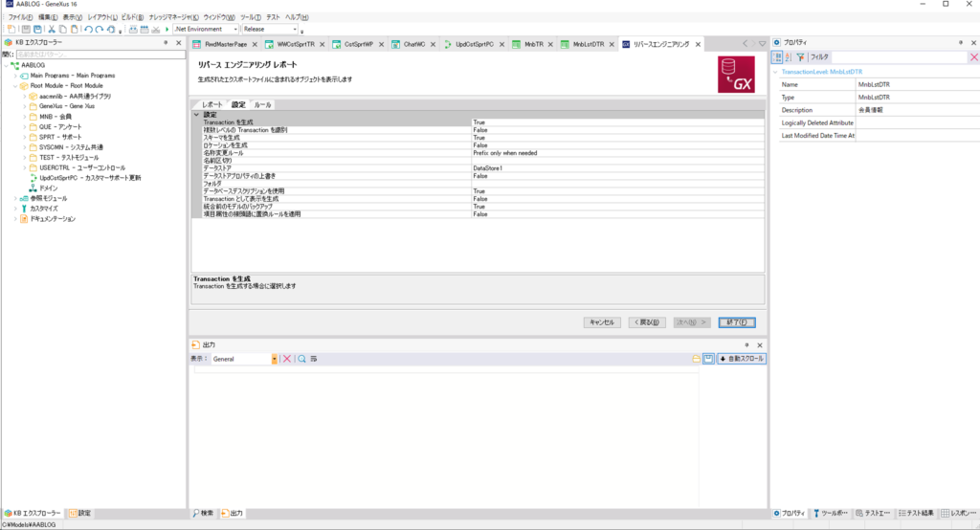Click the Undo arrow icon

89,30
